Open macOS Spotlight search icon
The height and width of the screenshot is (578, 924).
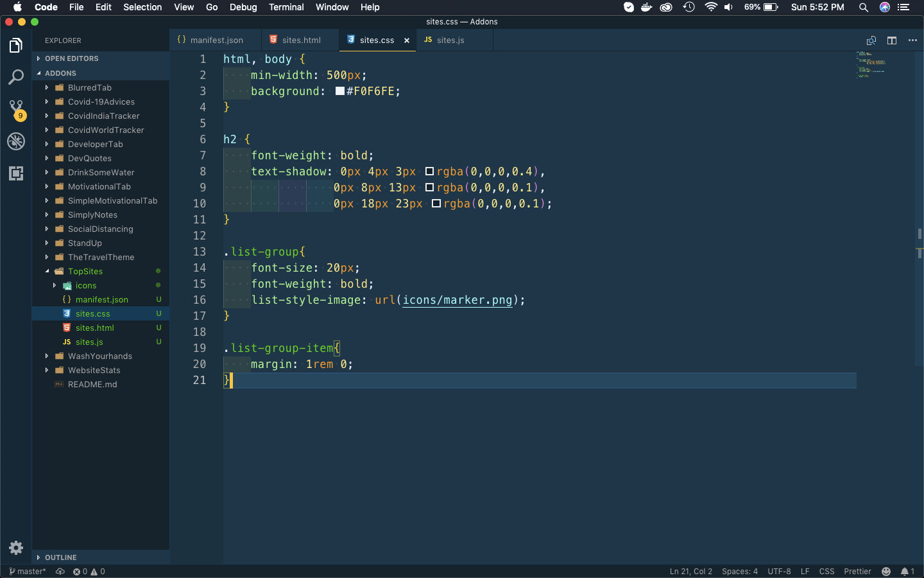[864, 7]
